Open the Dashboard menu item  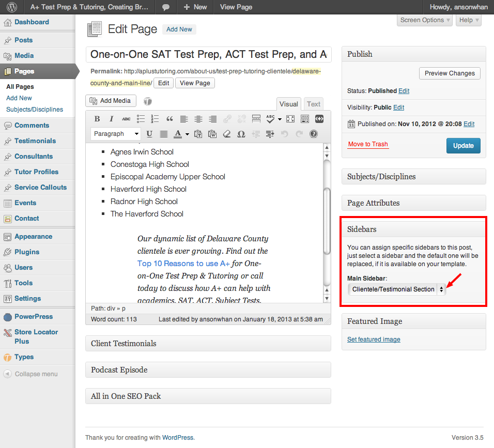[x=38, y=22]
